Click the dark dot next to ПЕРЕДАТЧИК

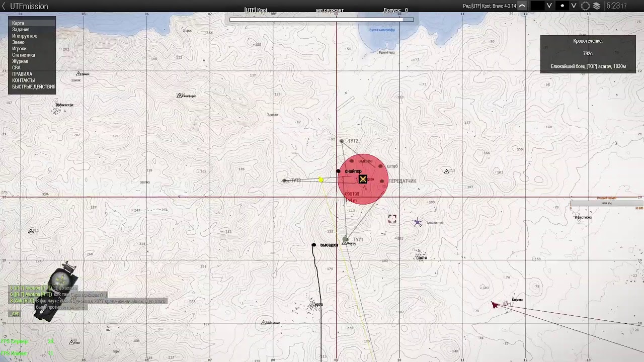(x=382, y=181)
